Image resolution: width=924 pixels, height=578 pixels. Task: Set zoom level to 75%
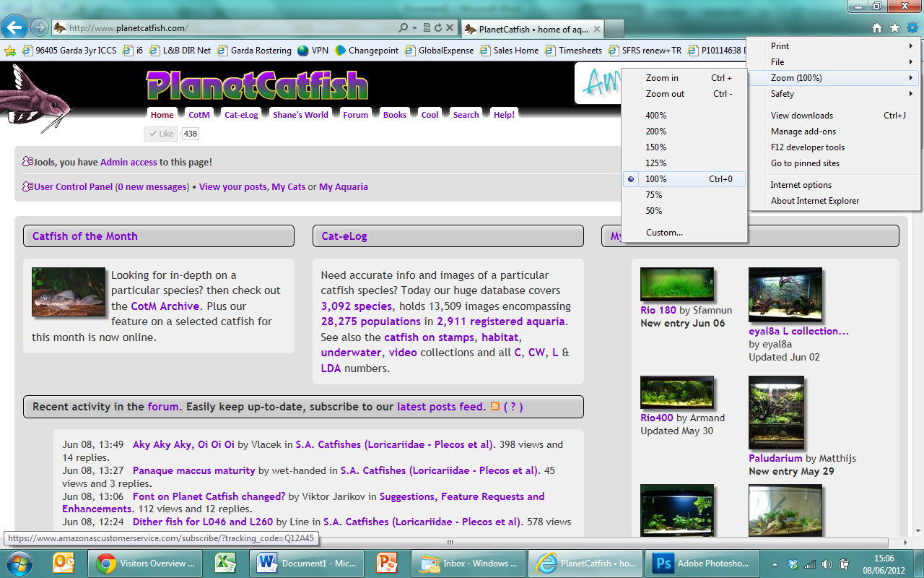(684, 195)
